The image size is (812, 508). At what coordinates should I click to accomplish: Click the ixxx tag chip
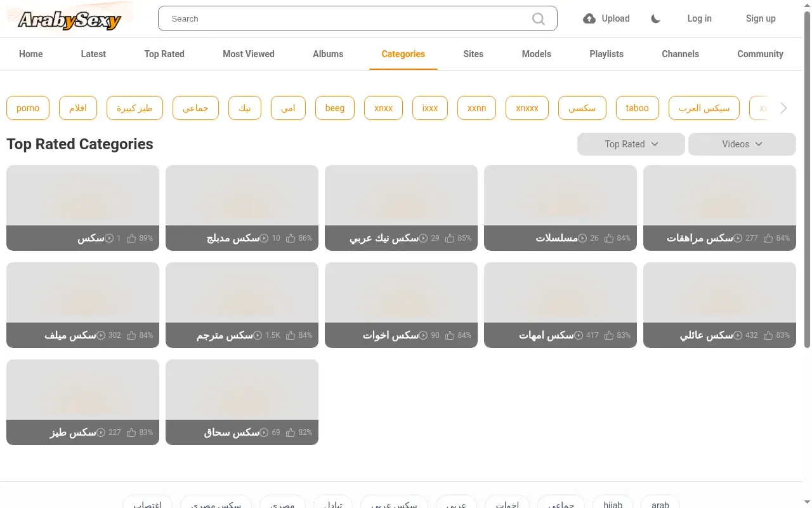[x=430, y=108]
